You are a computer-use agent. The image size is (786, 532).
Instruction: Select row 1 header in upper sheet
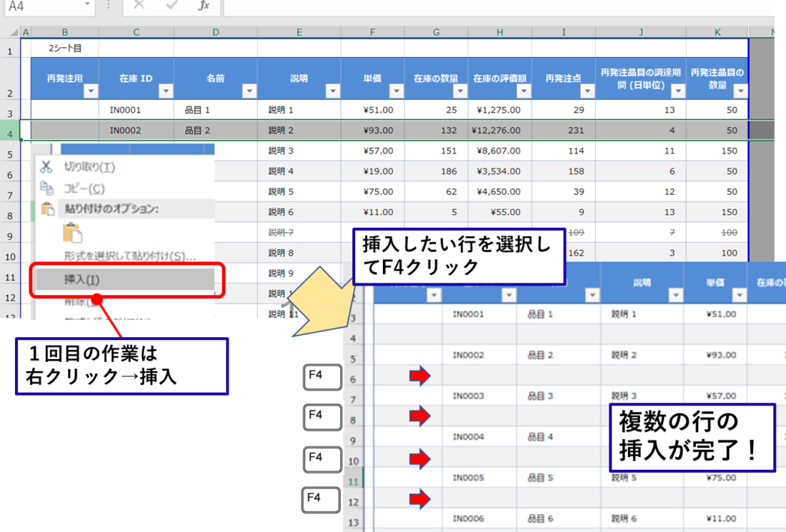[10, 49]
